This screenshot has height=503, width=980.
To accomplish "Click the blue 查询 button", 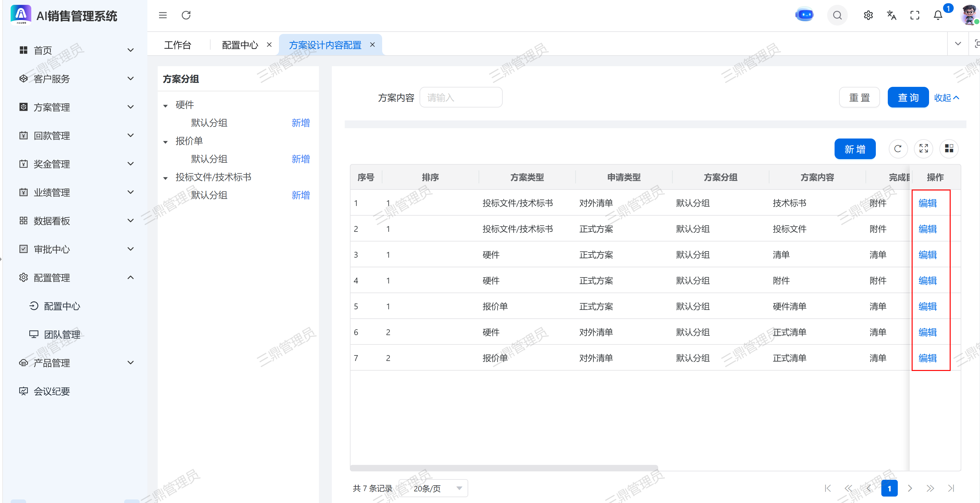I will 908,98.
